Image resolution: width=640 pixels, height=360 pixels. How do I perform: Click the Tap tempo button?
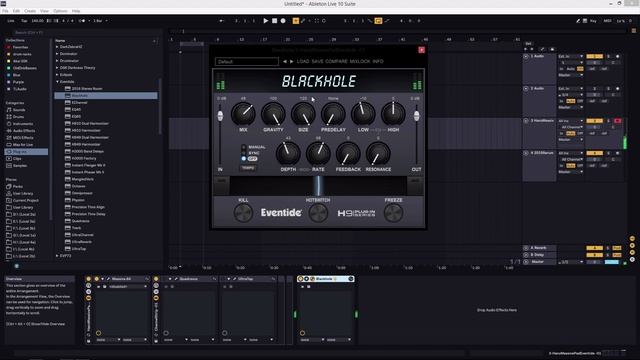coord(24,21)
